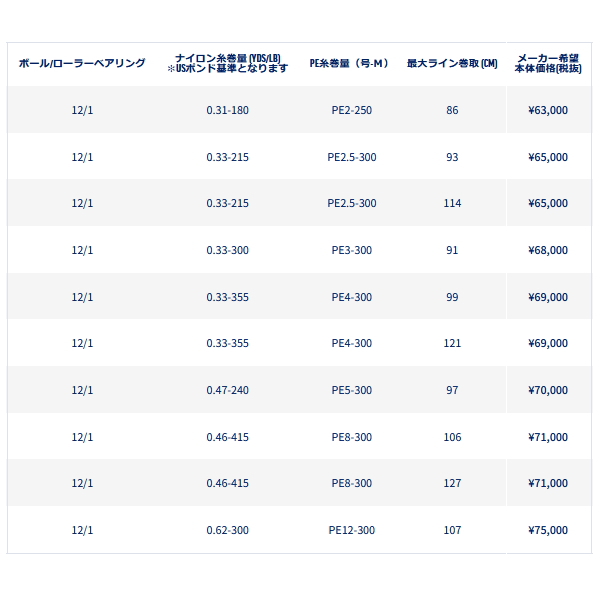Click the 最大ライン巻取 (CM) header
This screenshot has height=600, width=600.
pyautogui.click(x=452, y=63)
